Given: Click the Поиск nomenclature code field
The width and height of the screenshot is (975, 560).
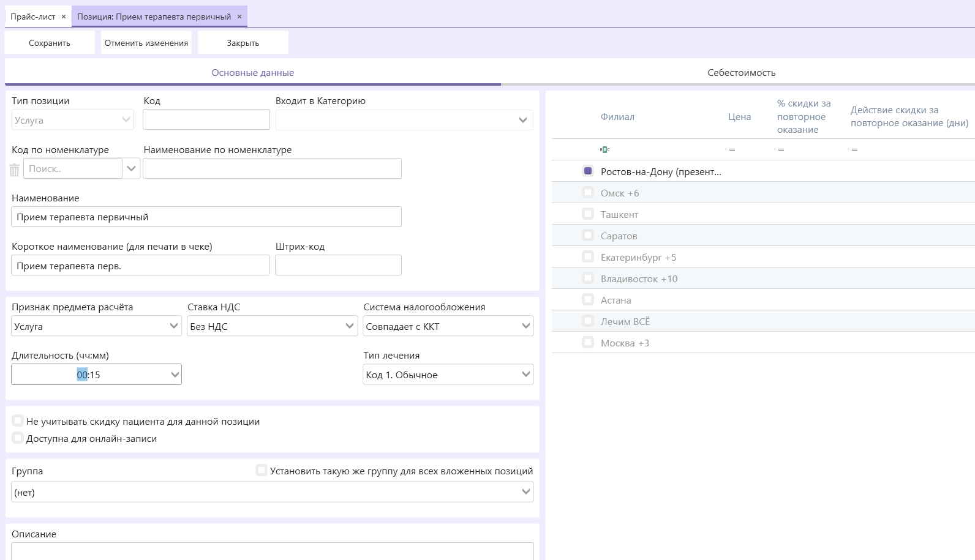Looking at the screenshot, I should click(73, 168).
